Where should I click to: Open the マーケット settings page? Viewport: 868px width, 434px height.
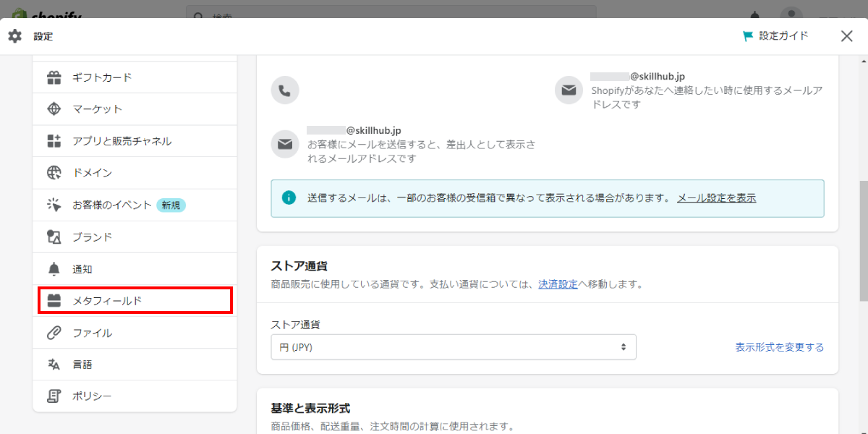pos(135,109)
